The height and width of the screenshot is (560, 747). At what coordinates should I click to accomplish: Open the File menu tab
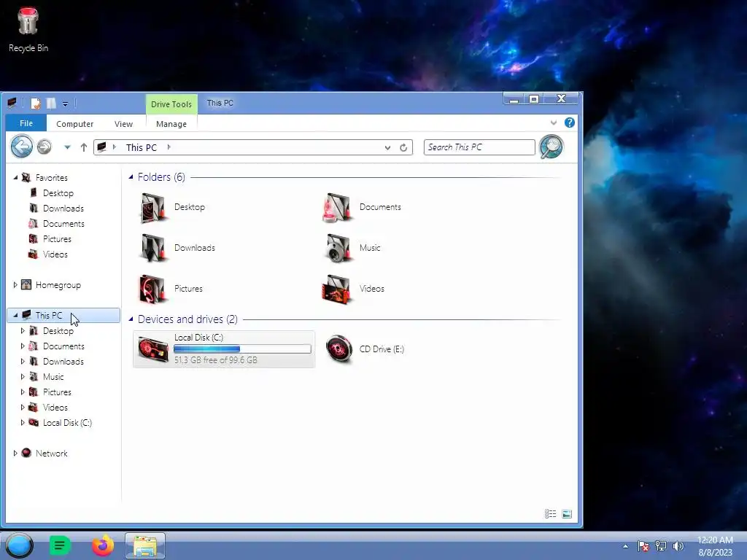click(26, 123)
